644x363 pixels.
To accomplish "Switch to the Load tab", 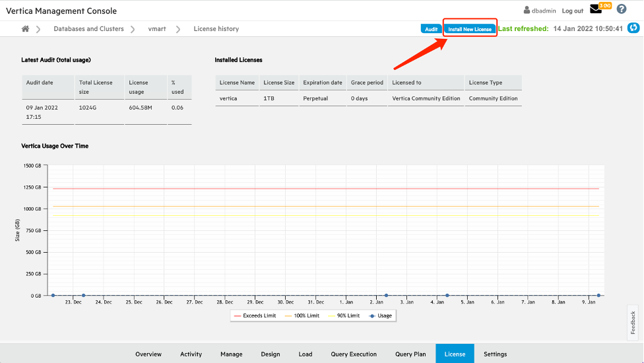I will [305, 354].
